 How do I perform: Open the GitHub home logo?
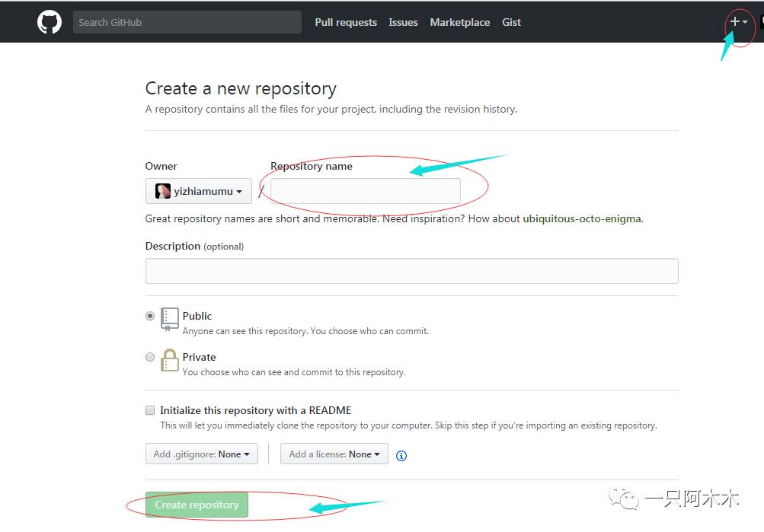point(50,22)
